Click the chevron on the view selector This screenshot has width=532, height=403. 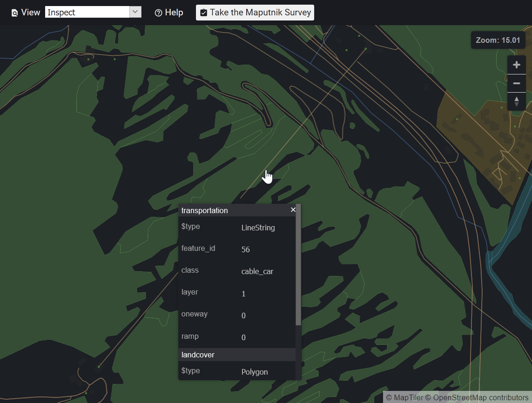click(135, 11)
